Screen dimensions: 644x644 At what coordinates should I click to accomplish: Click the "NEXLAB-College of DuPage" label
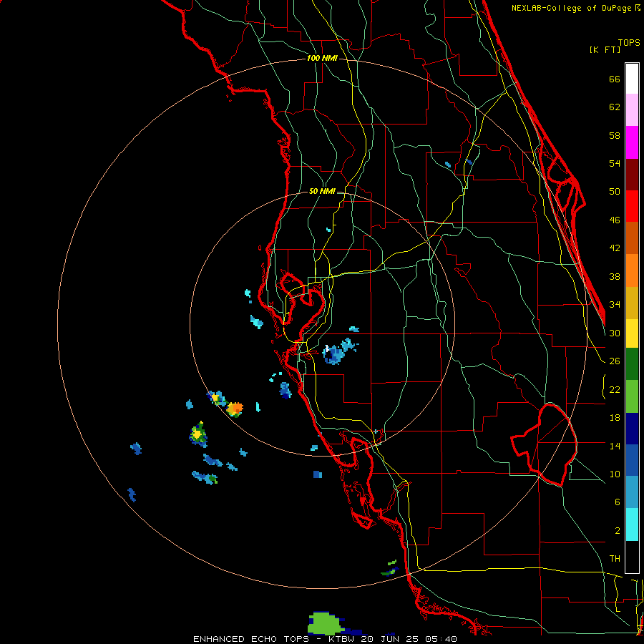[x=571, y=8]
